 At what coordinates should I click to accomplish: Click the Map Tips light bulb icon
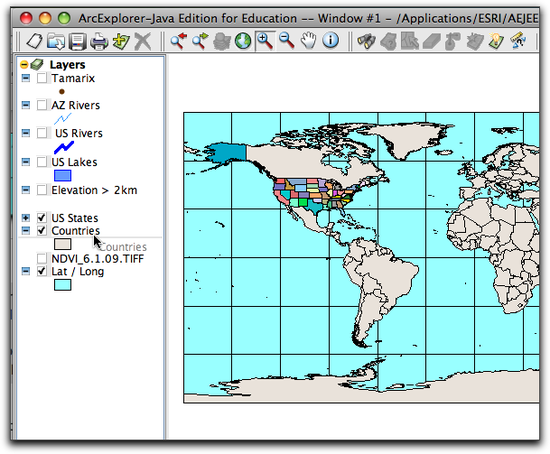(496, 41)
